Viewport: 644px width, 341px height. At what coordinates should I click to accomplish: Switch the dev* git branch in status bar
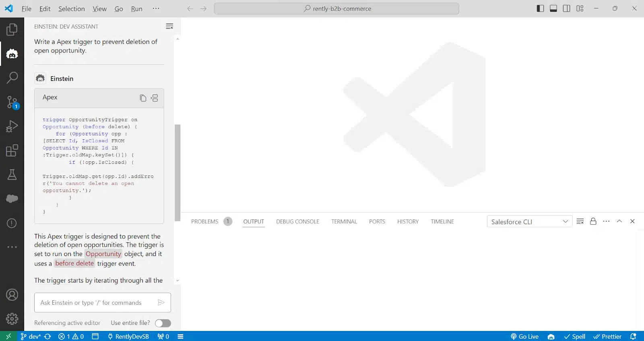(31, 336)
